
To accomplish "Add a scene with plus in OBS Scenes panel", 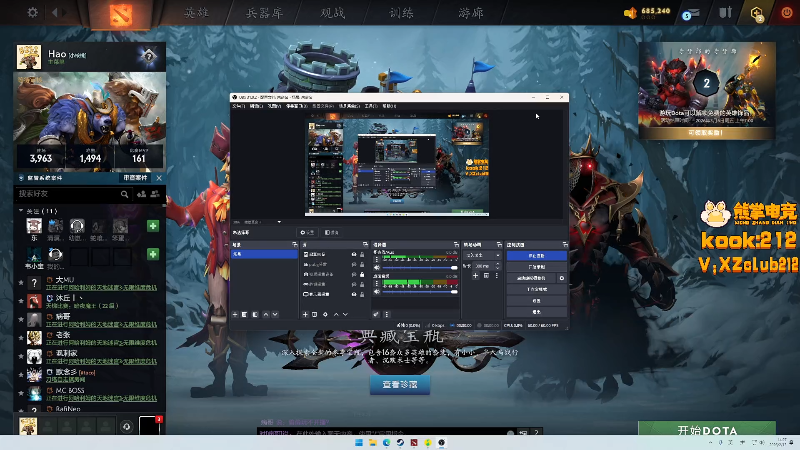I will click(x=235, y=315).
